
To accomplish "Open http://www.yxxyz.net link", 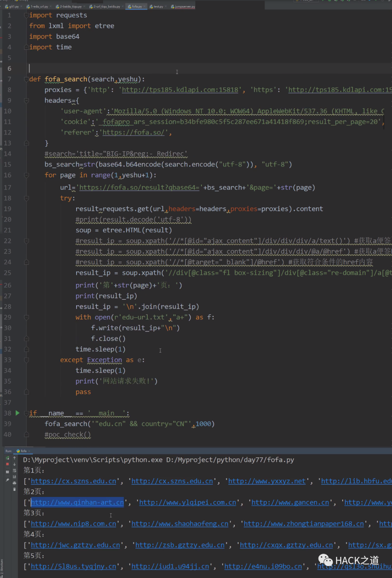I will (267, 481).
